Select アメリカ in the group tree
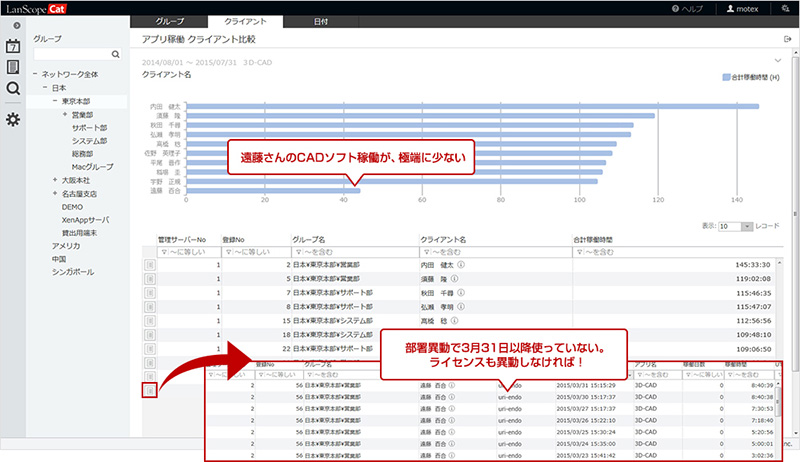 coord(66,246)
